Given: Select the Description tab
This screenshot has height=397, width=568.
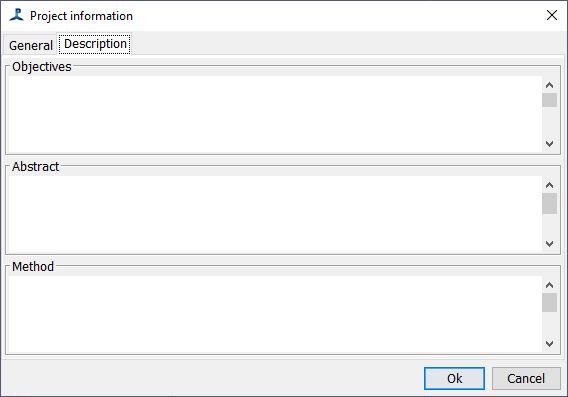Looking at the screenshot, I should 95,44.
